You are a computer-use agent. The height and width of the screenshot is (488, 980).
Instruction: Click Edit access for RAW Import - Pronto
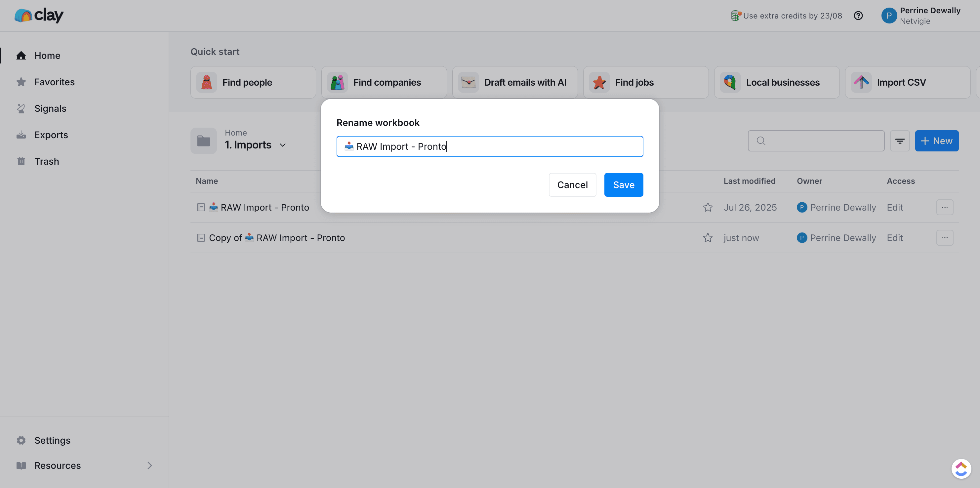pos(895,207)
